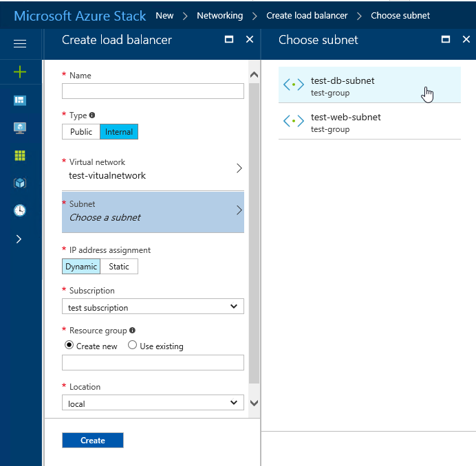Image resolution: width=476 pixels, height=466 pixels.
Task: Open the Resource groups cube icon
Action: [x=20, y=183]
